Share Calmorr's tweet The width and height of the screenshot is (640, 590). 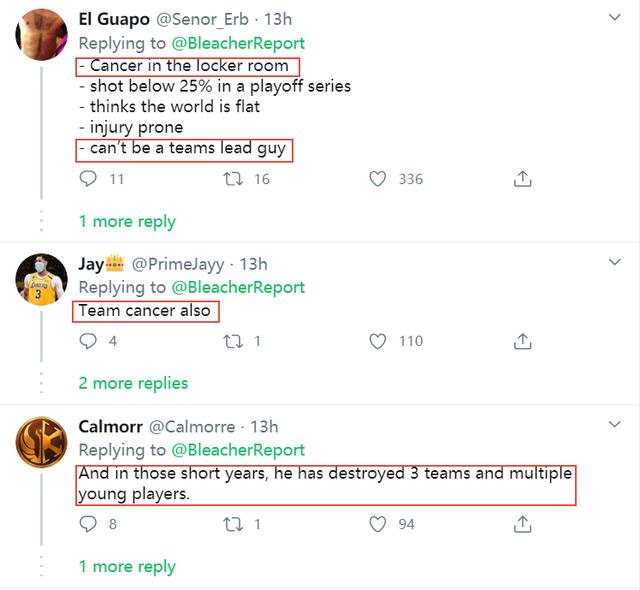522,524
